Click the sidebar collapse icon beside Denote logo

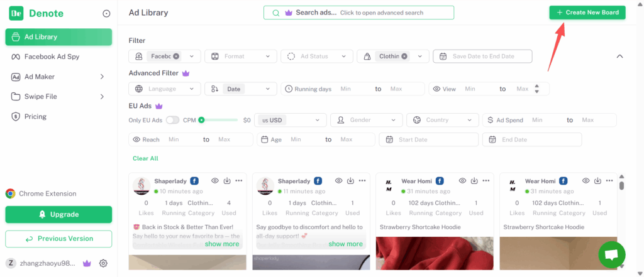[x=106, y=13]
